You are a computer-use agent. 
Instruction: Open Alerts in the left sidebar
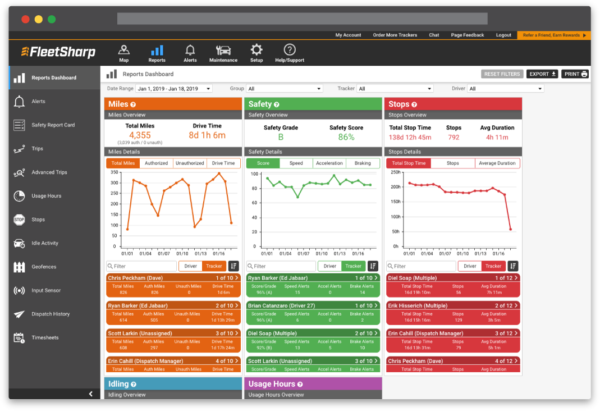click(x=54, y=101)
